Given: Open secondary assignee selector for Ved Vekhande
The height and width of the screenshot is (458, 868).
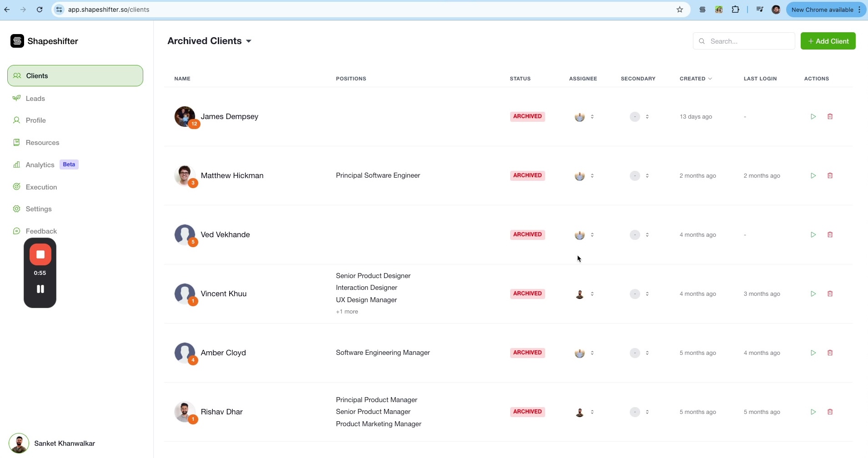Looking at the screenshot, I should (x=640, y=235).
